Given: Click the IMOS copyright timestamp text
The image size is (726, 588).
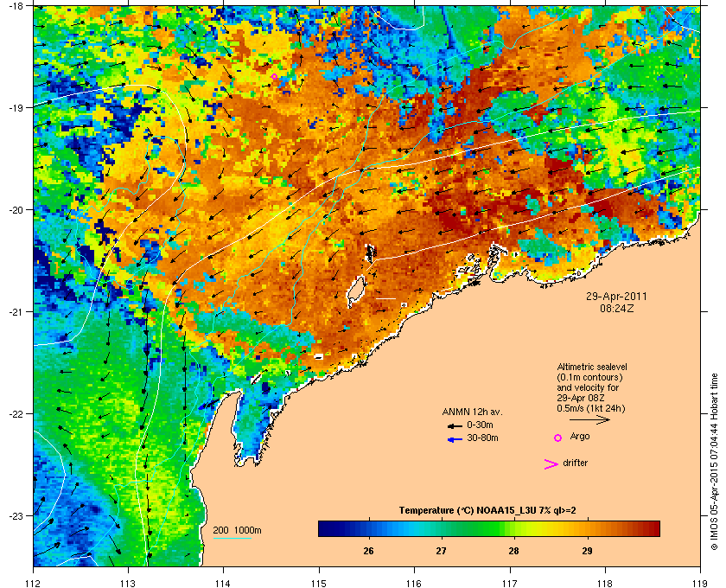Looking at the screenshot, I should [714, 463].
